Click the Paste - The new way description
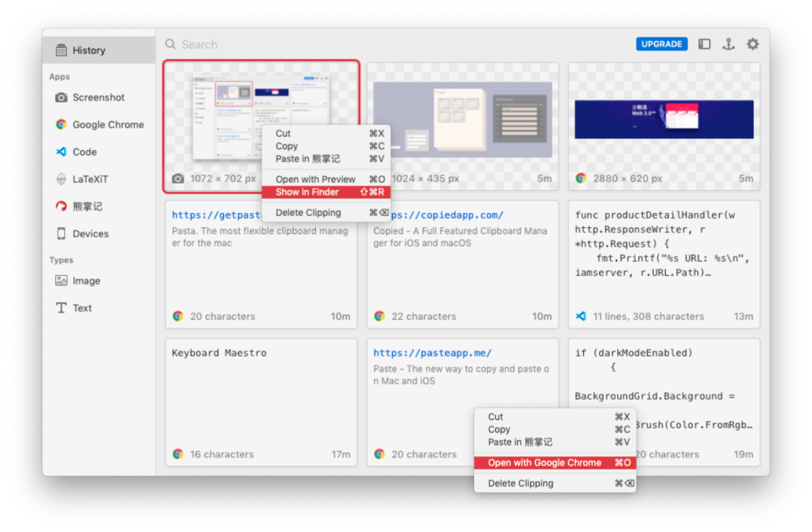 (461, 374)
